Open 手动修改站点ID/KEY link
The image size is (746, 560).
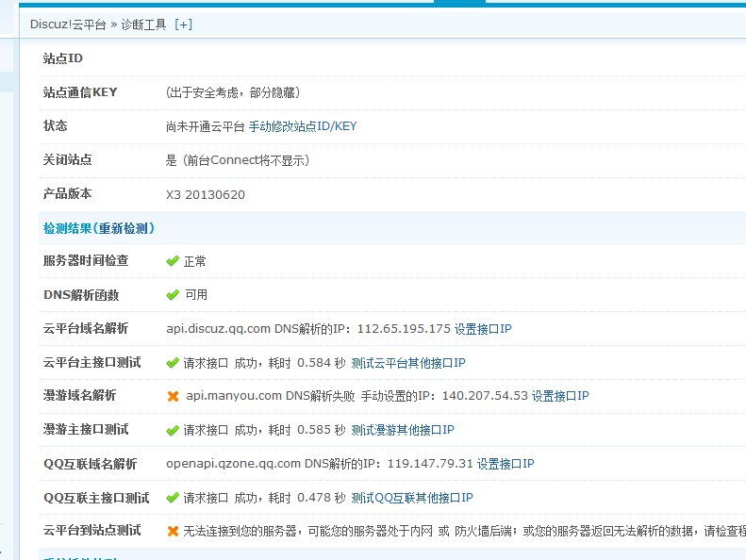(x=303, y=126)
